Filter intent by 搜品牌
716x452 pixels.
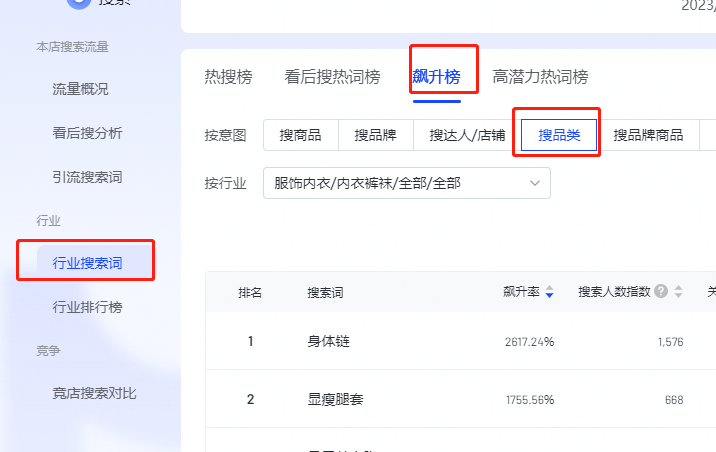[375, 135]
